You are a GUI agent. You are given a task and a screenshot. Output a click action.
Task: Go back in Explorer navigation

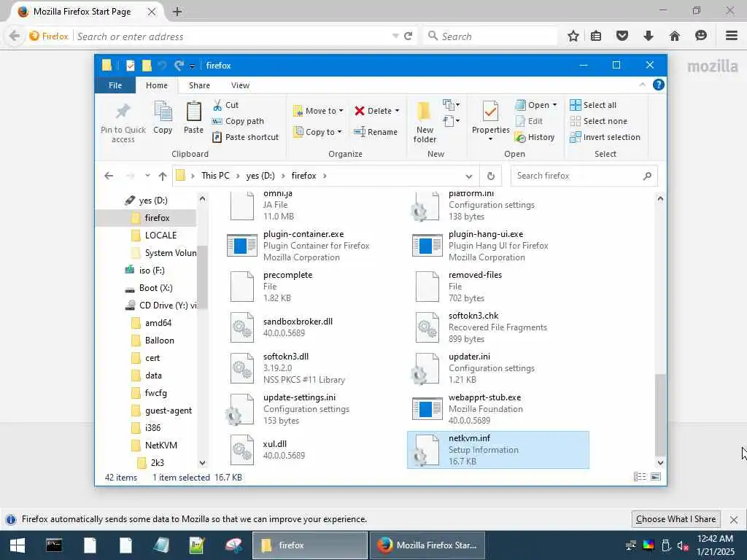pos(109,176)
